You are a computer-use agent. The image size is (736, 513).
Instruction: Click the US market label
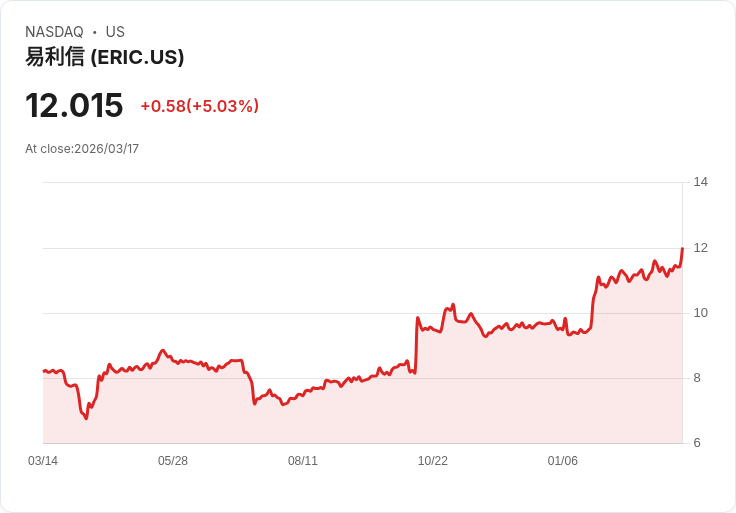click(115, 32)
